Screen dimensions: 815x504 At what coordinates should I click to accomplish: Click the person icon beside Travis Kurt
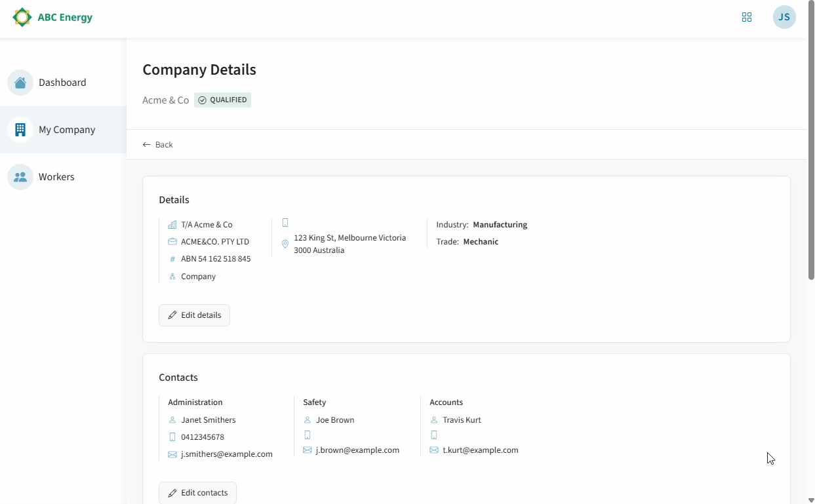(x=434, y=420)
